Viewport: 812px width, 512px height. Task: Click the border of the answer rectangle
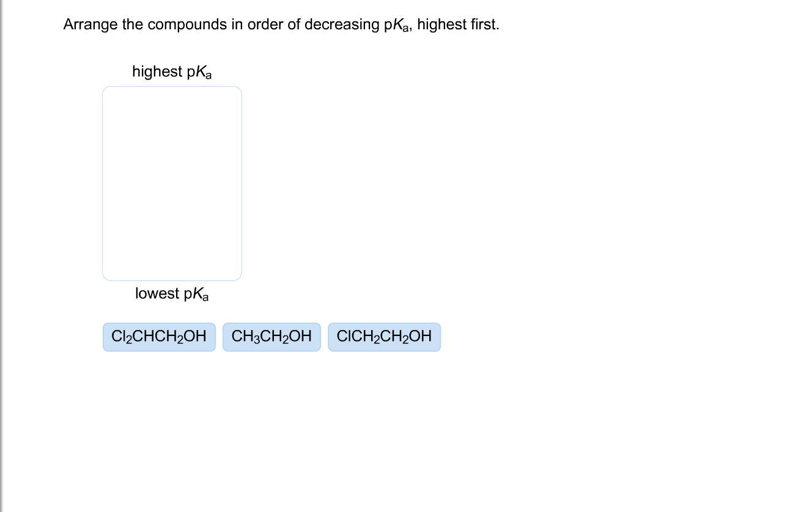point(102,183)
